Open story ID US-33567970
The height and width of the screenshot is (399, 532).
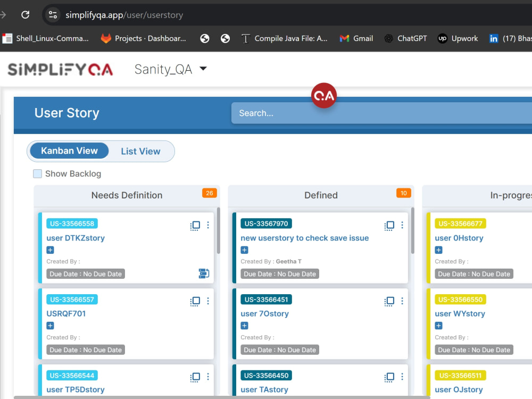266,223
